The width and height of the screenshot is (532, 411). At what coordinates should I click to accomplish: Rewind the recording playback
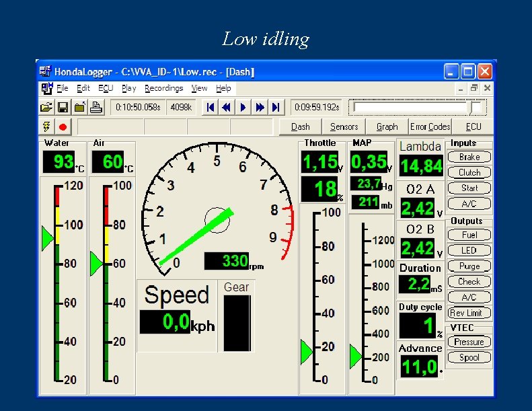pyautogui.click(x=226, y=108)
